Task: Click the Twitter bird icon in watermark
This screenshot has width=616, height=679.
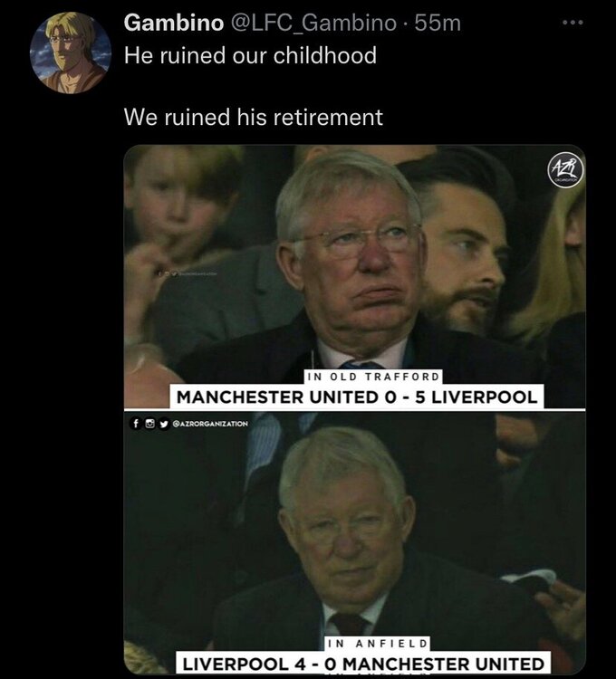Action: 163,424
